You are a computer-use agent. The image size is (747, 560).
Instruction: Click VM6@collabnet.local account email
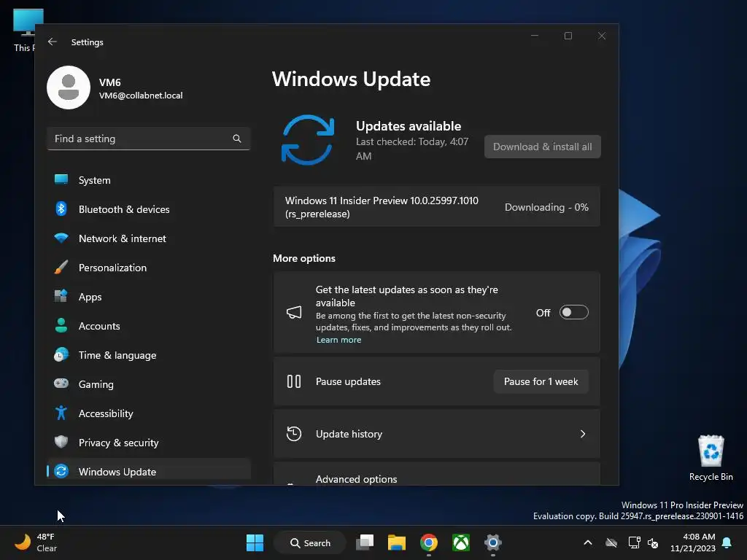coord(141,96)
